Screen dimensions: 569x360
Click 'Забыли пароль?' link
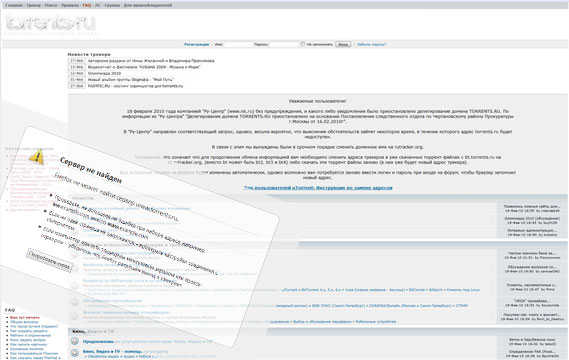(x=372, y=44)
